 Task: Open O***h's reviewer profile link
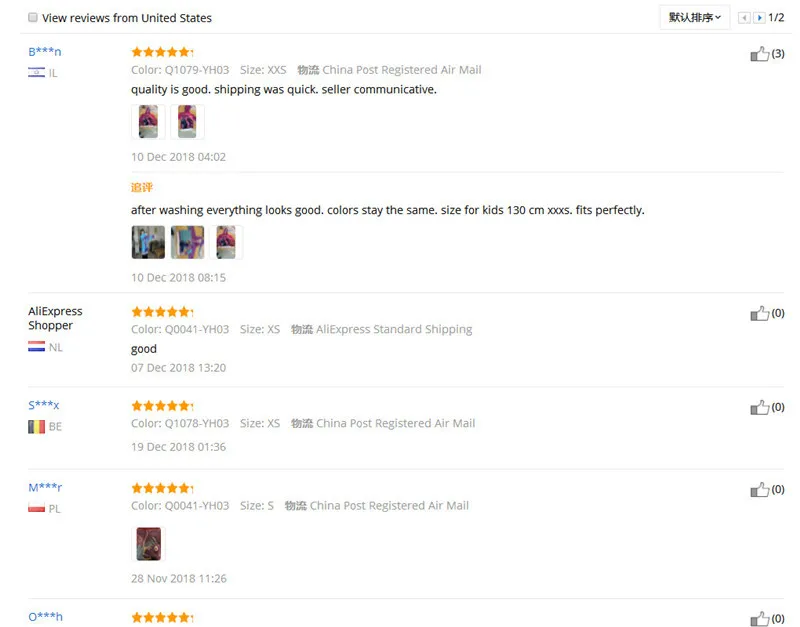tap(45, 616)
